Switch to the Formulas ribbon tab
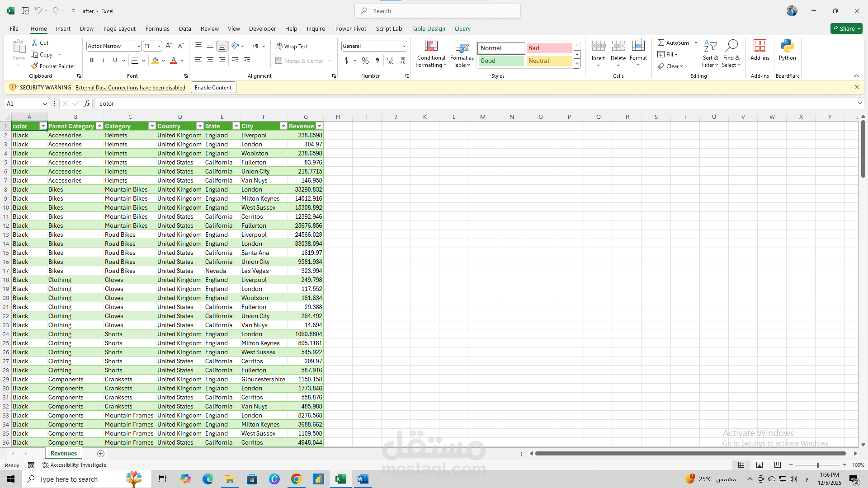The image size is (868, 488). (157, 28)
